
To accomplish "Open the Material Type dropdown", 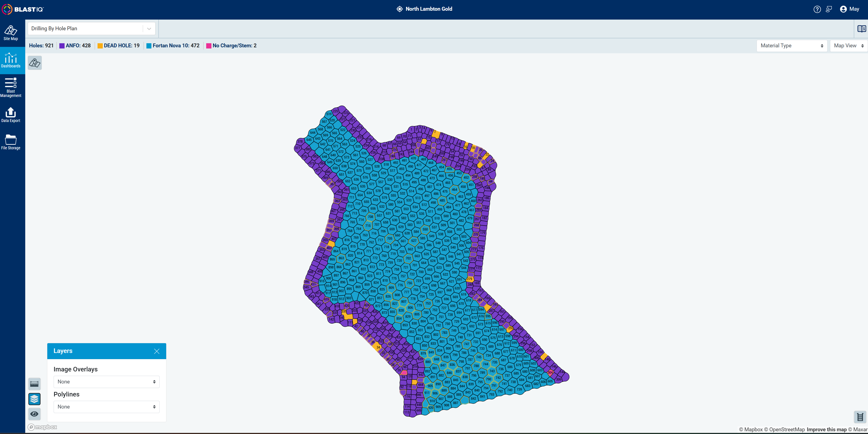I will pyautogui.click(x=792, y=46).
